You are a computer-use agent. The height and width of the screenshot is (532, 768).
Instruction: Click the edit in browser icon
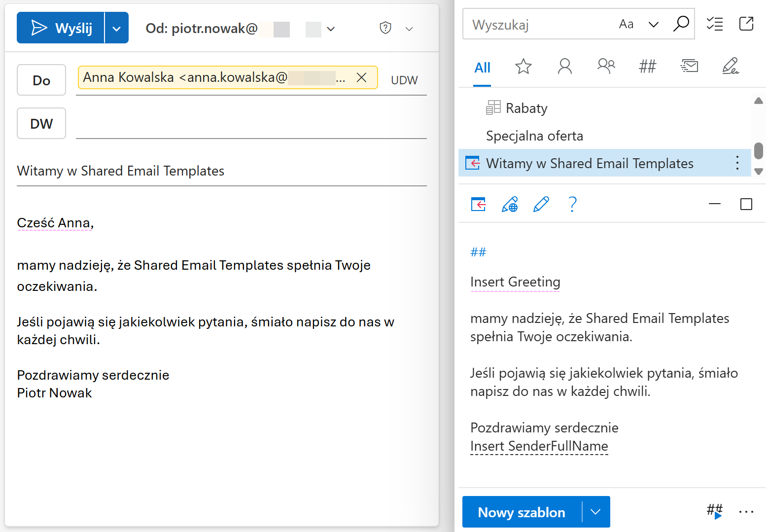[510, 204]
